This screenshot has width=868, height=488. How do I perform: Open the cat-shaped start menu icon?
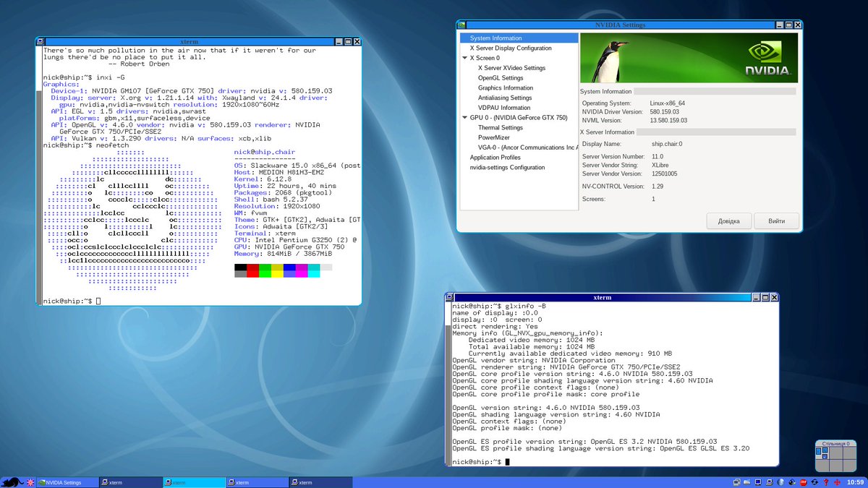[11, 482]
